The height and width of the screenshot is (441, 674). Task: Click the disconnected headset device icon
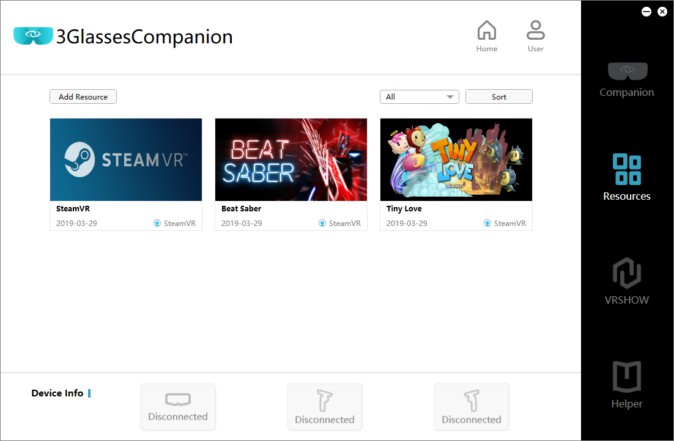(178, 399)
